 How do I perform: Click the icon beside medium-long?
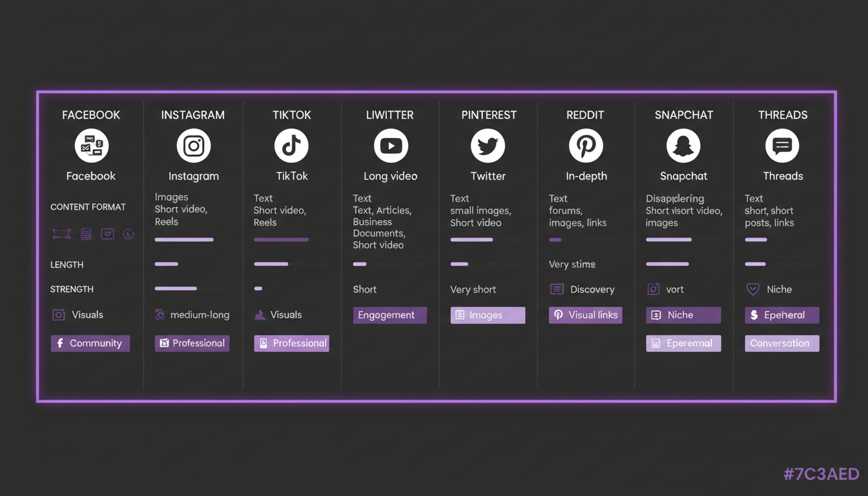[x=160, y=315]
